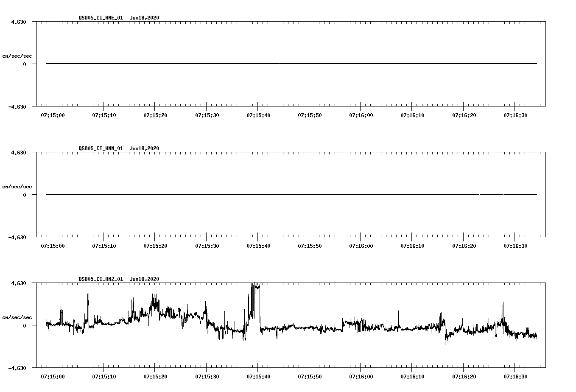Click 07:16:00 label under HNN plot

pos(361,246)
